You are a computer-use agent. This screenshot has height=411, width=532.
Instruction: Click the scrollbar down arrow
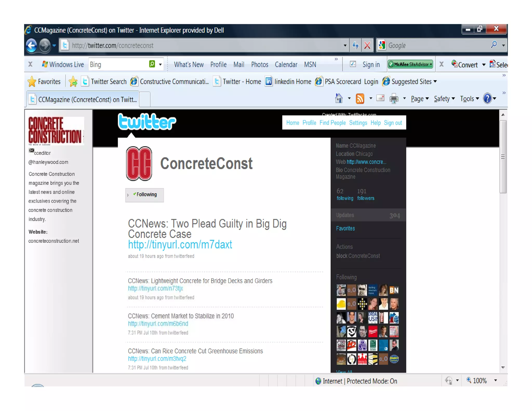click(503, 367)
